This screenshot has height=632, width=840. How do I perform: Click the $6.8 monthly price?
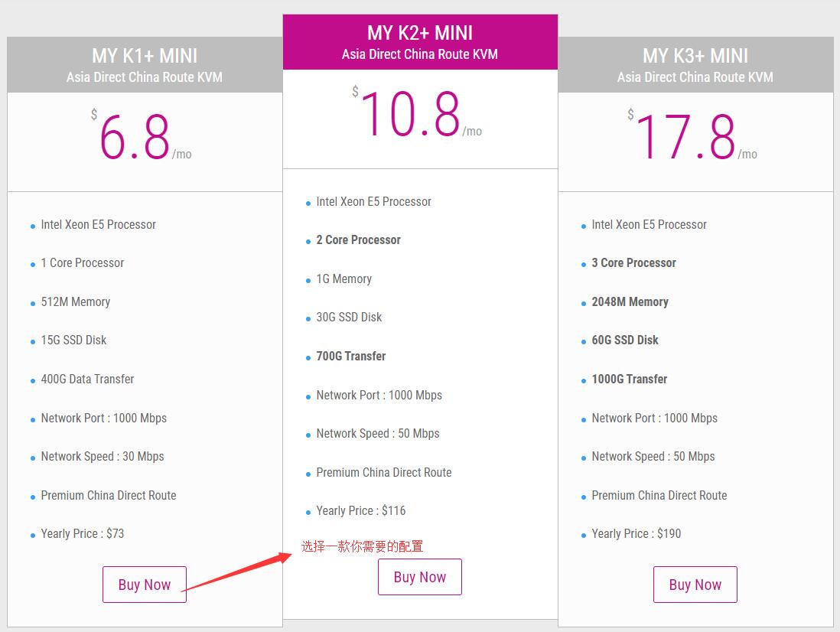pos(135,138)
